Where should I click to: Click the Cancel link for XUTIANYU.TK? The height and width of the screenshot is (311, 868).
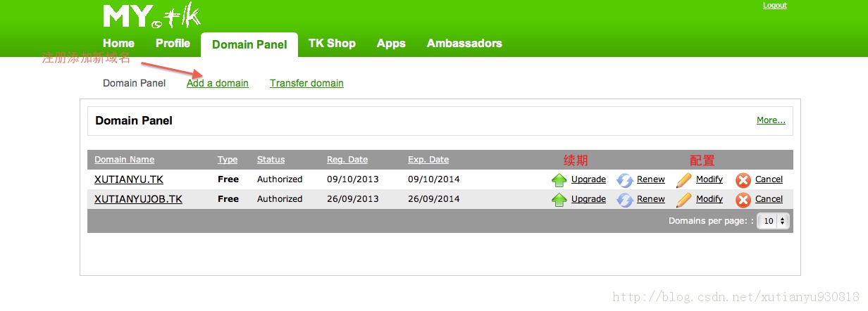pos(769,179)
